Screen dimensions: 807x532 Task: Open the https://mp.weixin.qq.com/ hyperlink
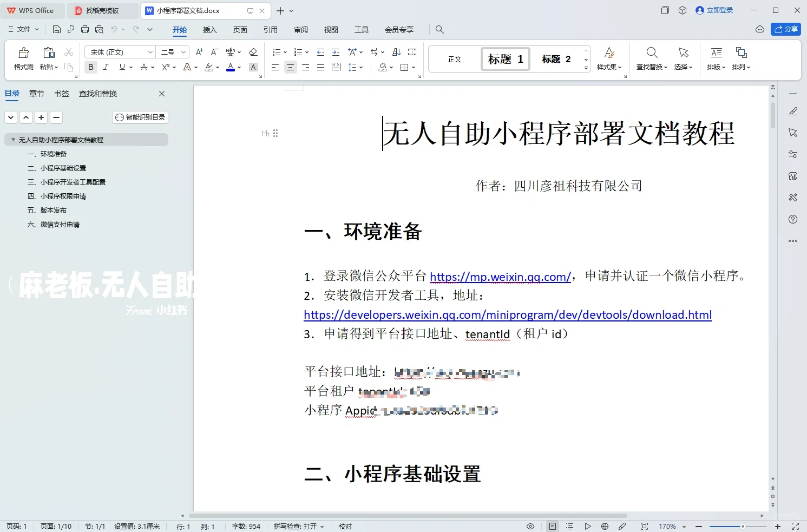click(x=500, y=277)
